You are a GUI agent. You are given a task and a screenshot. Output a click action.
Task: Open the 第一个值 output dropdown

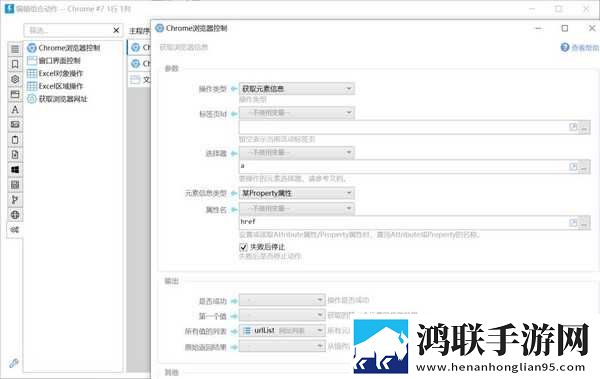click(282, 315)
